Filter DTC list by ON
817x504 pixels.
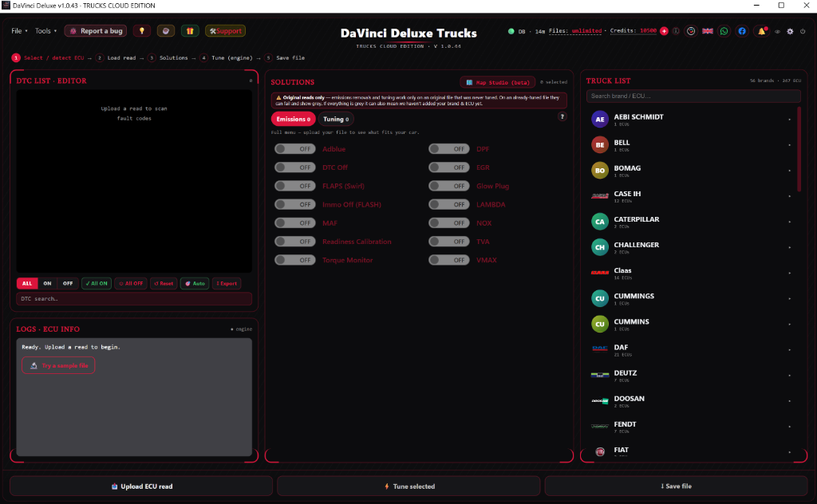(x=47, y=284)
